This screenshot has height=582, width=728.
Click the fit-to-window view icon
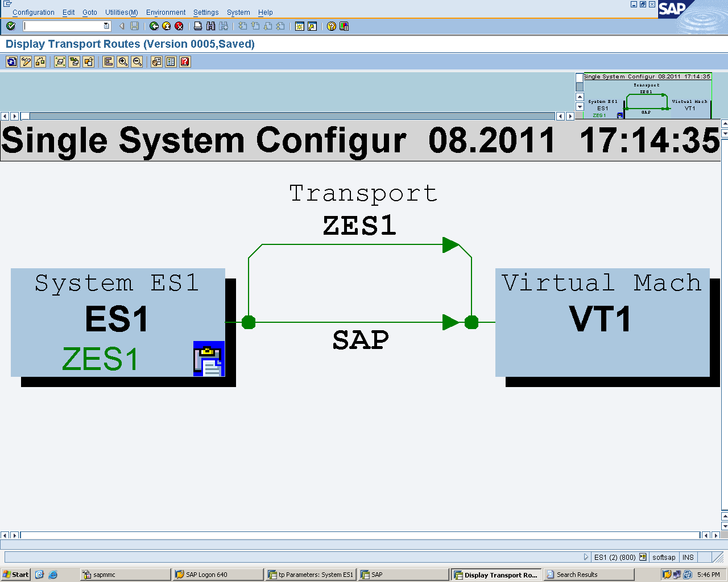(x=60, y=62)
